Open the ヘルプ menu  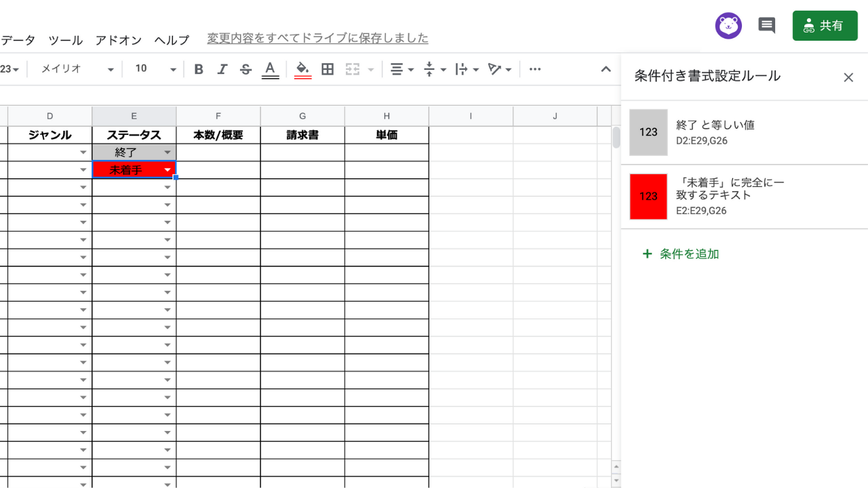click(x=172, y=40)
